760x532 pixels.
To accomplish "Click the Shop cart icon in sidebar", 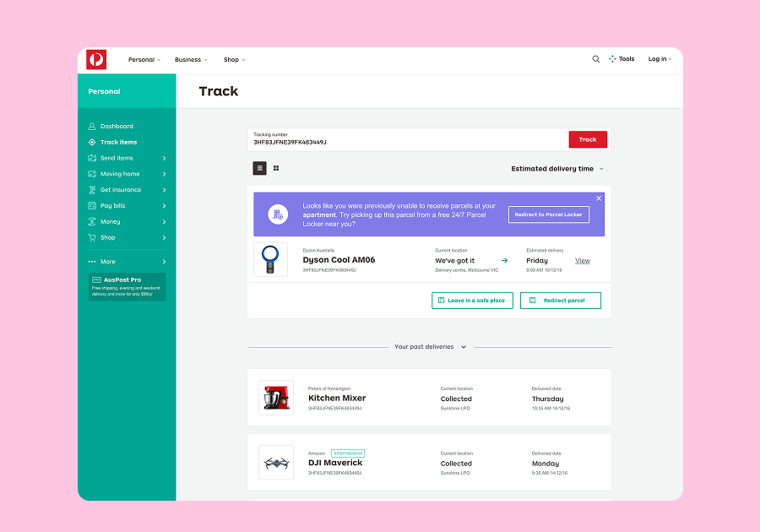I will coord(91,237).
